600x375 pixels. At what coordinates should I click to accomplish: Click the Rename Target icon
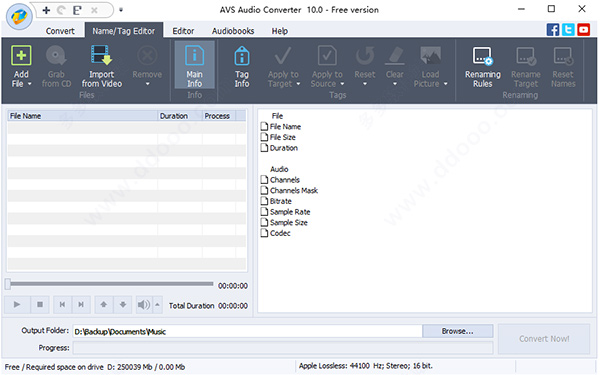pyautogui.click(x=526, y=56)
